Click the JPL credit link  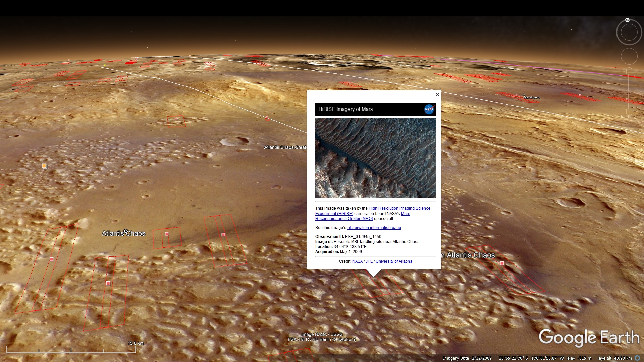[x=369, y=261]
